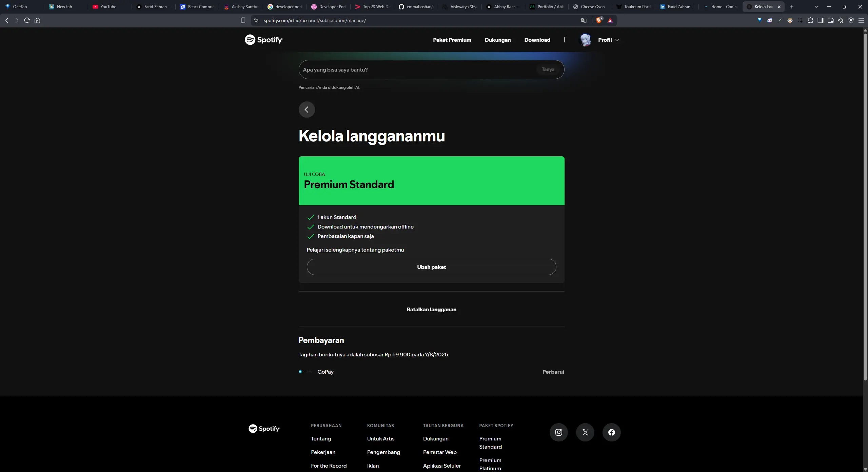Click the round back arrow above the heading
Viewport: 868px width, 472px height.
coord(307,110)
